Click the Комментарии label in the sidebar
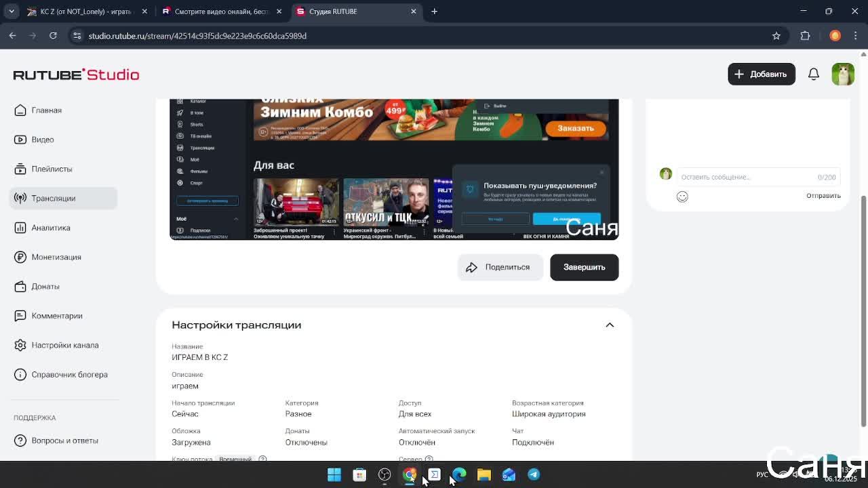This screenshot has height=488, width=868. pyautogui.click(x=57, y=316)
